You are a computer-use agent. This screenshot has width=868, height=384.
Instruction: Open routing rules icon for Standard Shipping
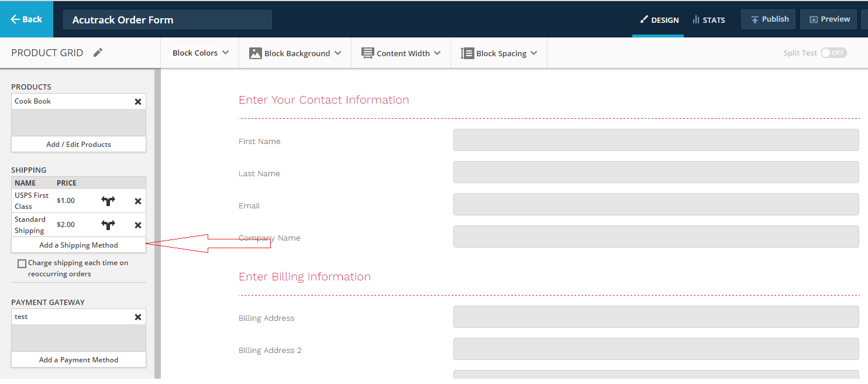point(108,225)
